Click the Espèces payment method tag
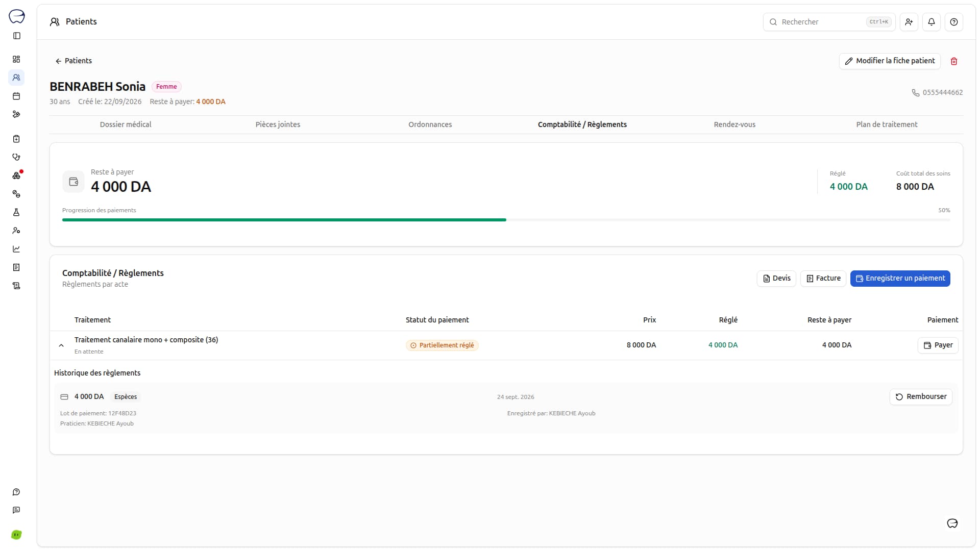 point(126,397)
